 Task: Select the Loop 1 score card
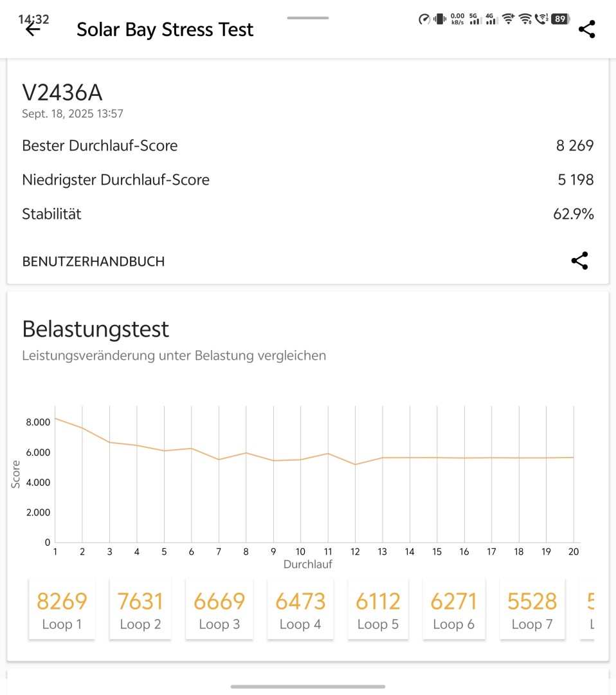tap(62, 609)
